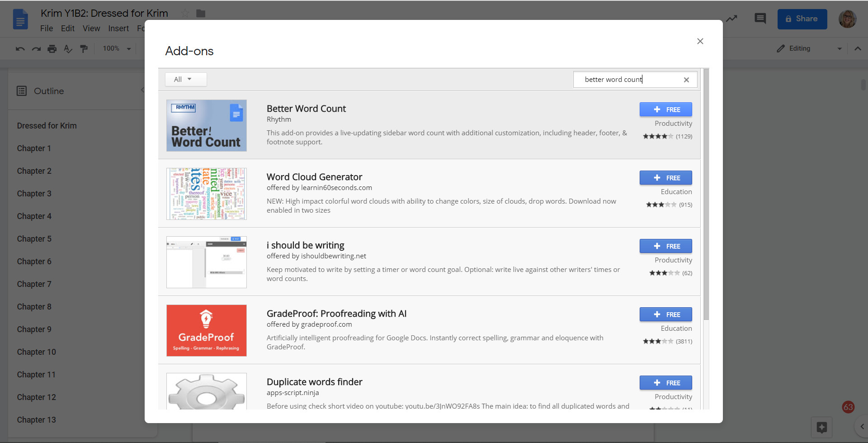Jump to Chapter 9 in outline

click(34, 329)
